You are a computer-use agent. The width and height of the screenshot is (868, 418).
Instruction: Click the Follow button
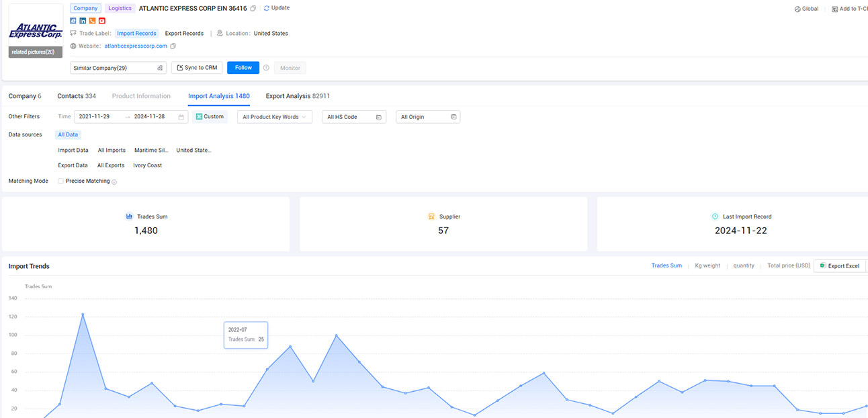(243, 68)
